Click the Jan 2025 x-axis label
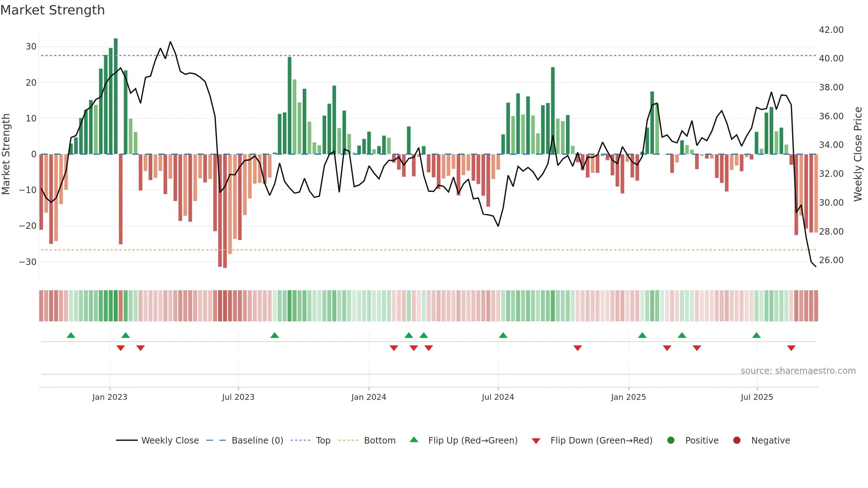This screenshot has width=868, height=488. pyautogui.click(x=629, y=397)
